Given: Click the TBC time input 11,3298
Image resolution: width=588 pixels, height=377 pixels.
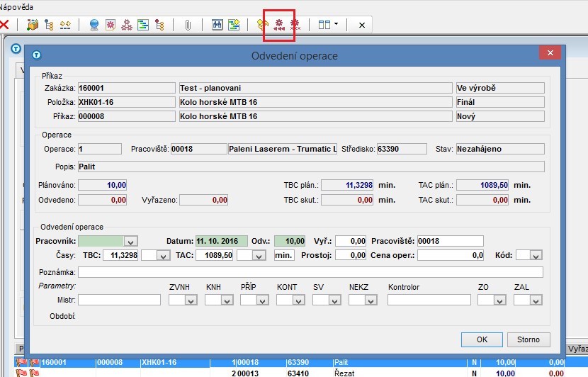Looking at the screenshot, I should point(120,255).
